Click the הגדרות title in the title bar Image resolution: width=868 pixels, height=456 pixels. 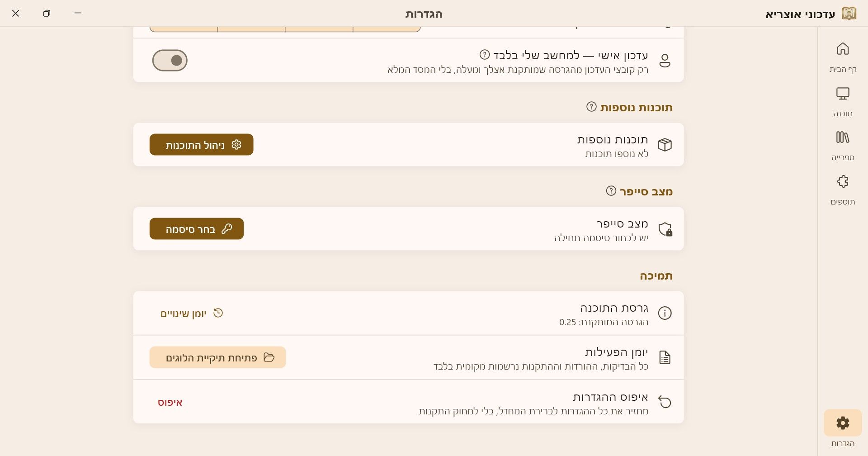click(x=424, y=14)
